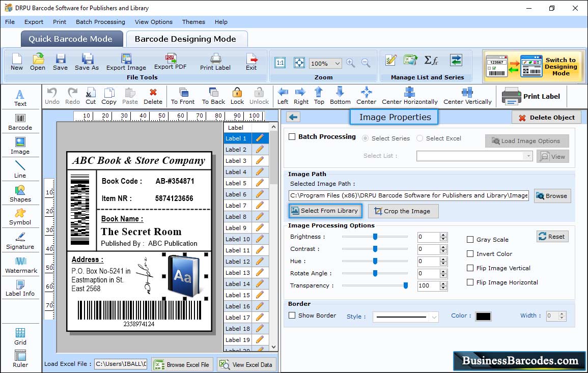
Task: Tick the Invert Color checkbox
Action: [x=470, y=254]
